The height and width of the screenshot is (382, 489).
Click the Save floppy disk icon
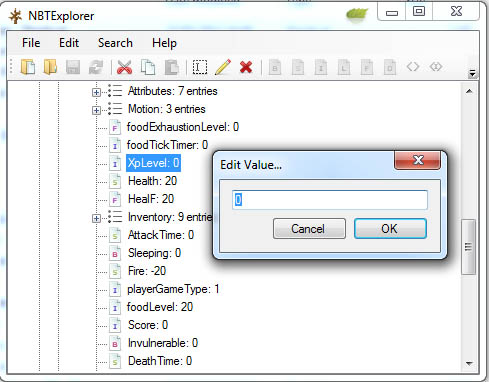click(73, 67)
